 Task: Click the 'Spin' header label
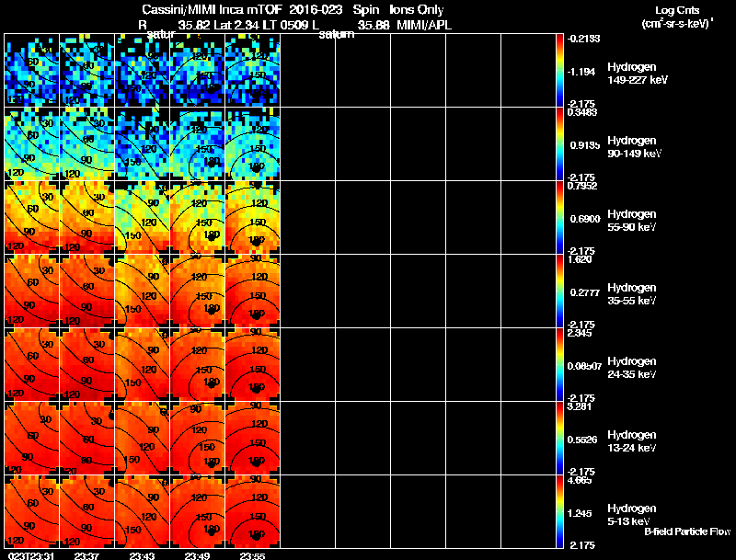[365, 10]
